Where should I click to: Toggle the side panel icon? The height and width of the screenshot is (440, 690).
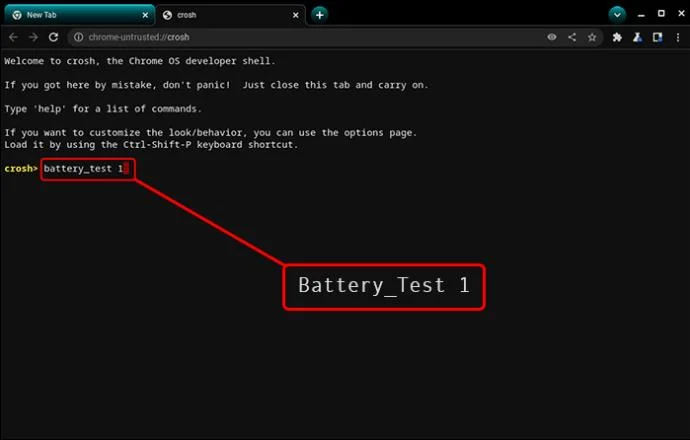pos(657,37)
